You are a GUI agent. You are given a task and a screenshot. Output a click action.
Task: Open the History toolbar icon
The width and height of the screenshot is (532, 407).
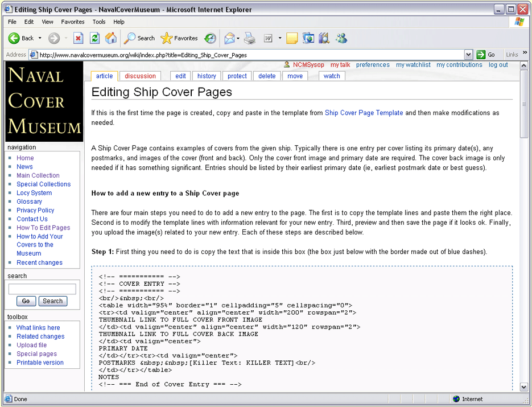(x=210, y=38)
